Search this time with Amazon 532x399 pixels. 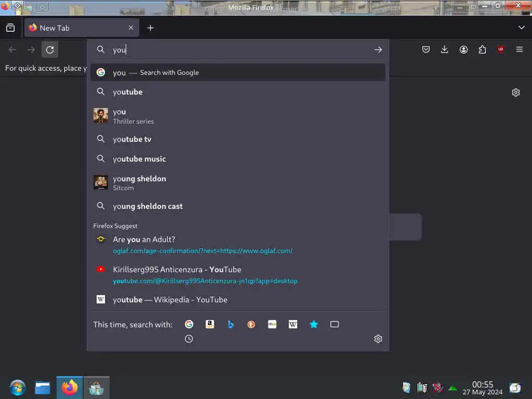210,324
